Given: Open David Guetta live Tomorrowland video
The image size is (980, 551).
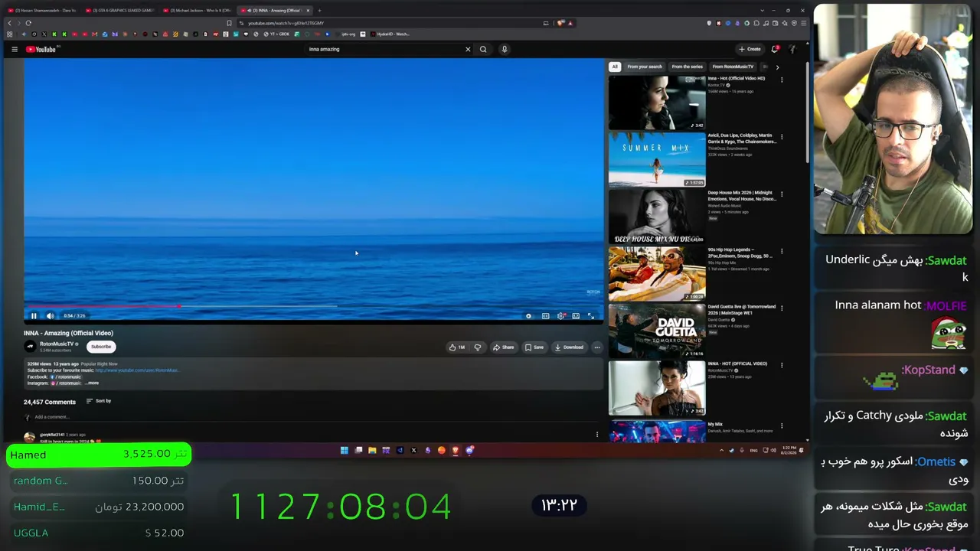Looking at the screenshot, I should [657, 331].
